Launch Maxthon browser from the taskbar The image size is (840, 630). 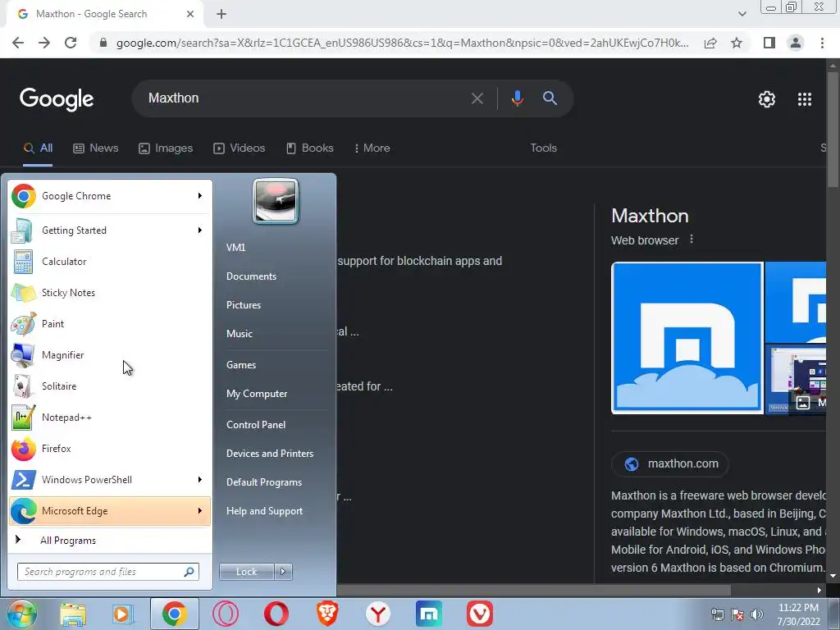click(x=428, y=614)
